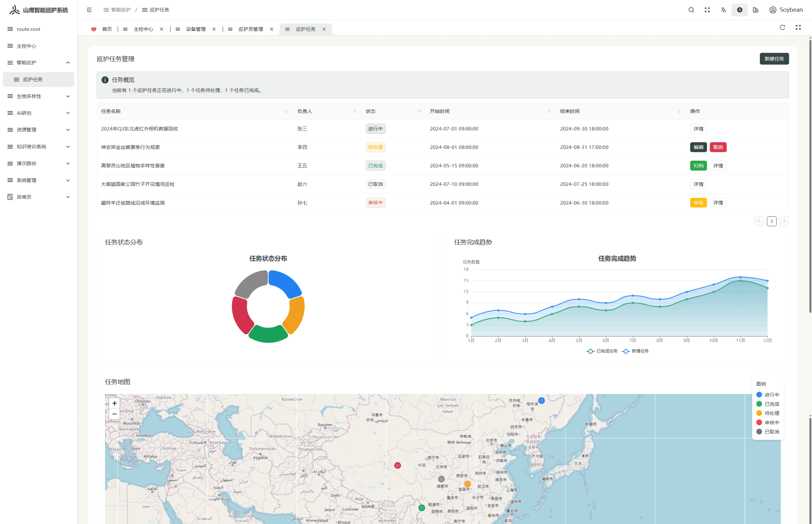Image resolution: width=812 pixels, height=524 pixels.
Task: Click the page reload icon
Action: 782,28
